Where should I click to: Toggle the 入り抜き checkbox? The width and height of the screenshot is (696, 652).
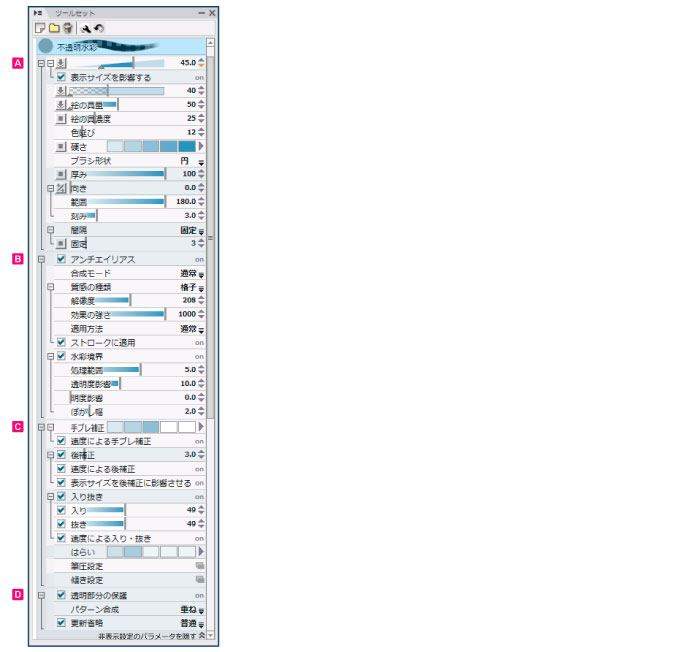click(x=61, y=496)
